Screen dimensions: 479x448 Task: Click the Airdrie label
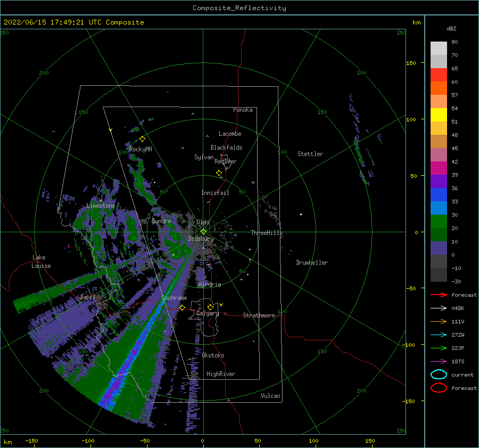(x=210, y=284)
